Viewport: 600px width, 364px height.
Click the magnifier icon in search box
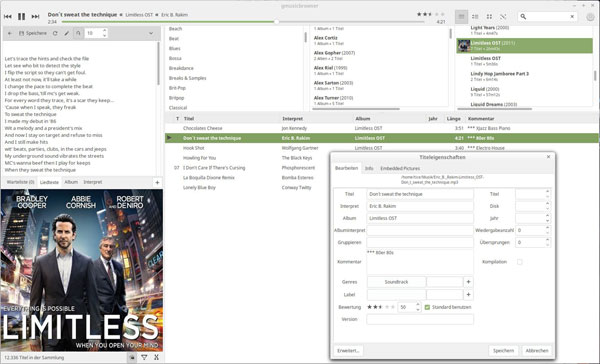[523, 16]
